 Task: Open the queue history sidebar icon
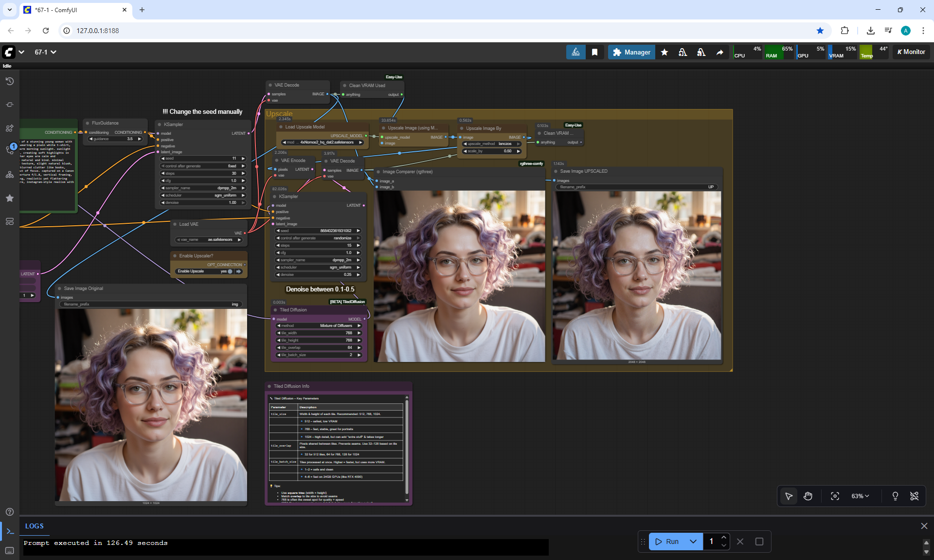coord(9,81)
